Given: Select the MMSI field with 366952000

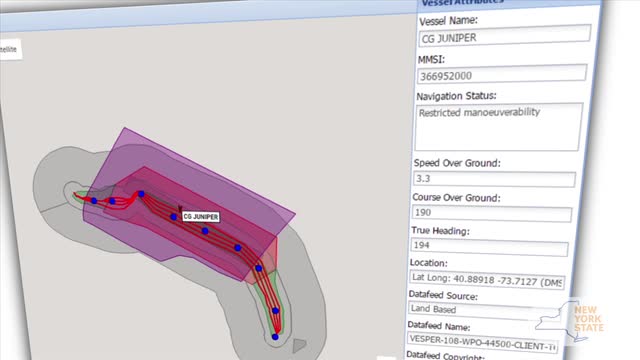Looking at the screenshot, I should click(x=502, y=74).
